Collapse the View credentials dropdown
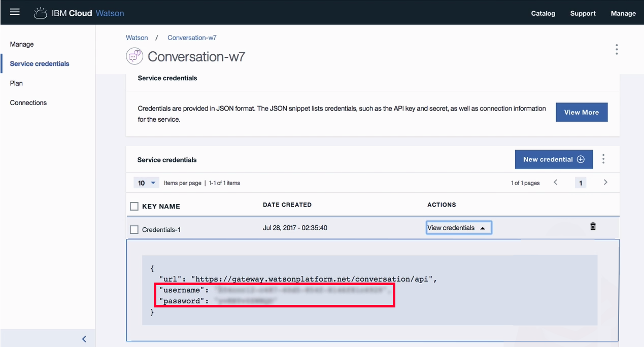This screenshot has height=347, width=644. (459, 228)
